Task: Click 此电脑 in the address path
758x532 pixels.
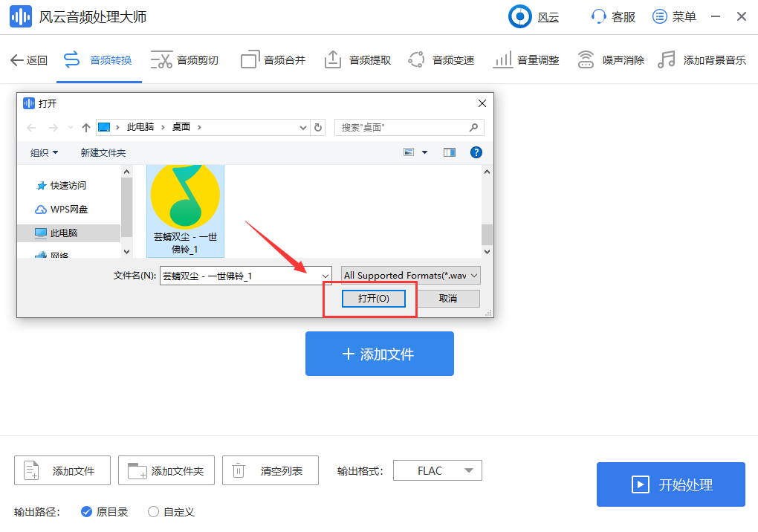Action: point(140,127)
